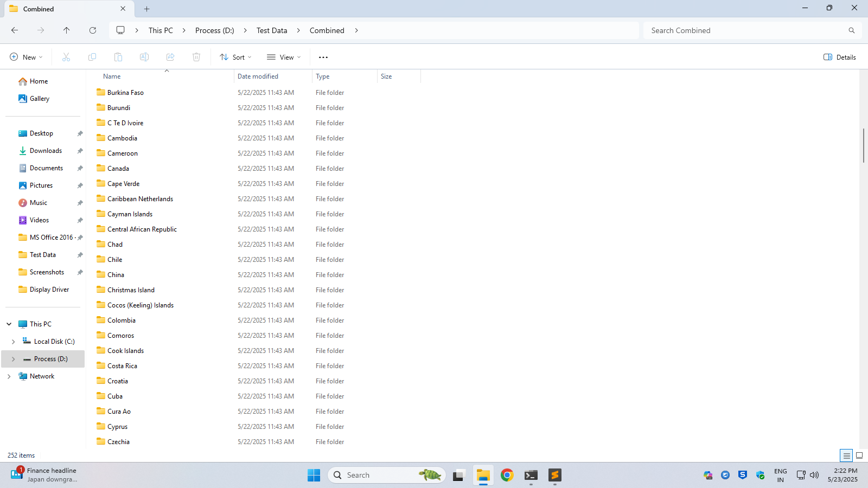
Task: Open Task View from taskbar
Action: click(459, 475)
